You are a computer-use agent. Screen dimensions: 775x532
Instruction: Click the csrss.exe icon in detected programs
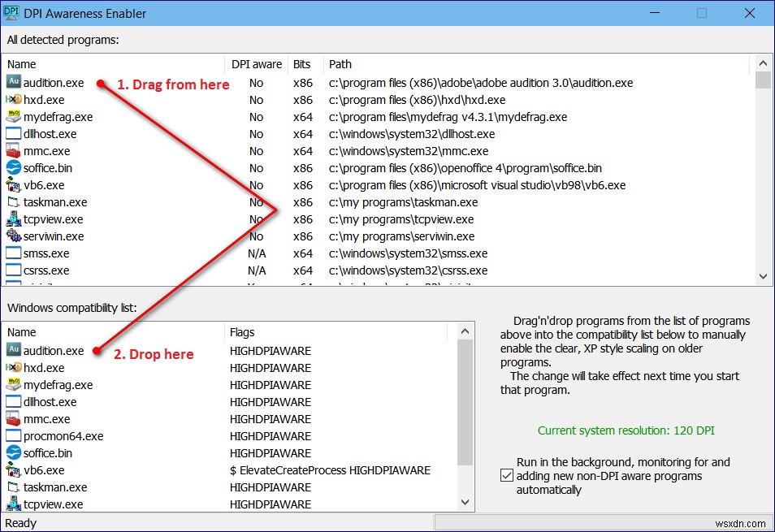click(x=13, y=270)
